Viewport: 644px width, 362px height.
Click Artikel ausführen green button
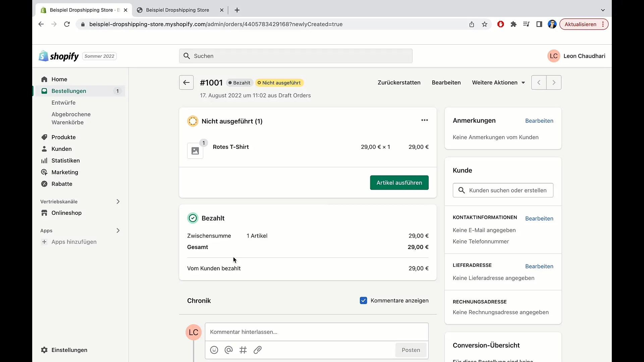(x=399, y=183)
